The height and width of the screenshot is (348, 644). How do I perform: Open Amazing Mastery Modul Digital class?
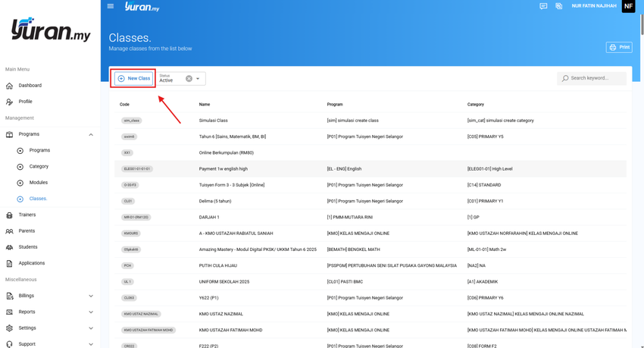(x=258, y=249)
